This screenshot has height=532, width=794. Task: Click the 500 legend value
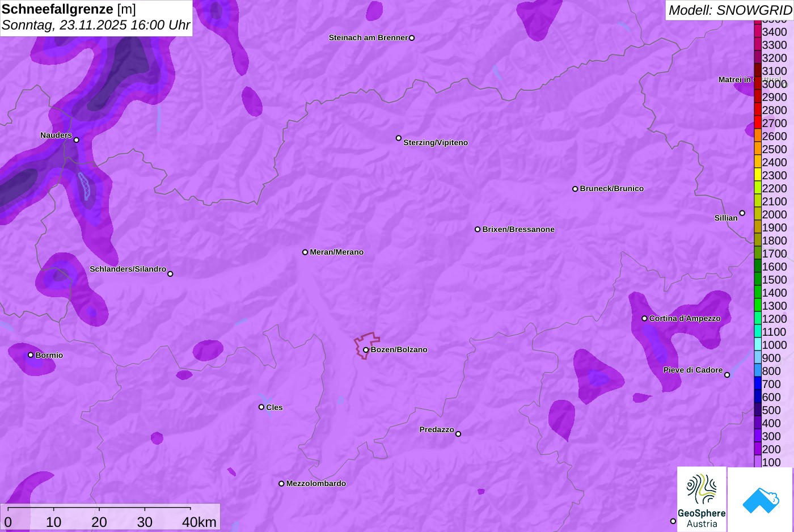point(771,410)
